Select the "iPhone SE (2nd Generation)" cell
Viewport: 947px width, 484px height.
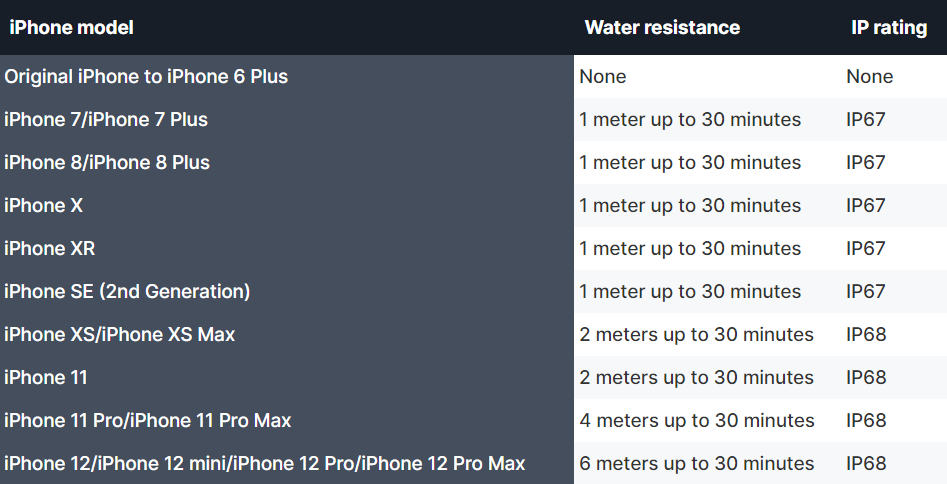(127, 292)
